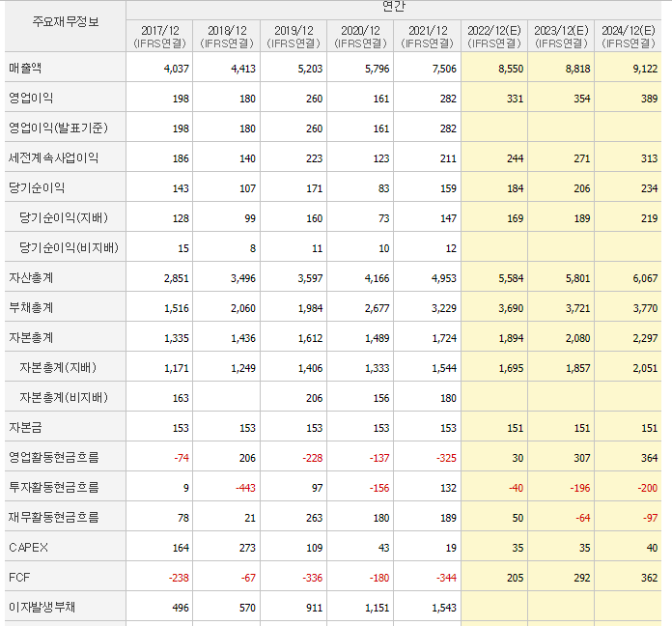Click the 세전계속사업이익 value 223

314,158
